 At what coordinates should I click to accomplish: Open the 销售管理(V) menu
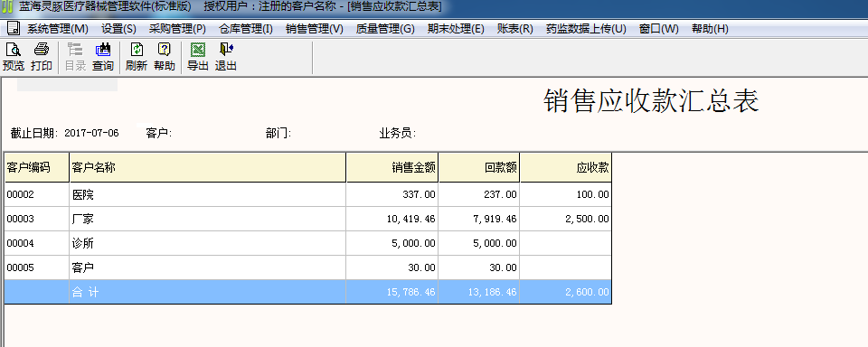(315, 29)
